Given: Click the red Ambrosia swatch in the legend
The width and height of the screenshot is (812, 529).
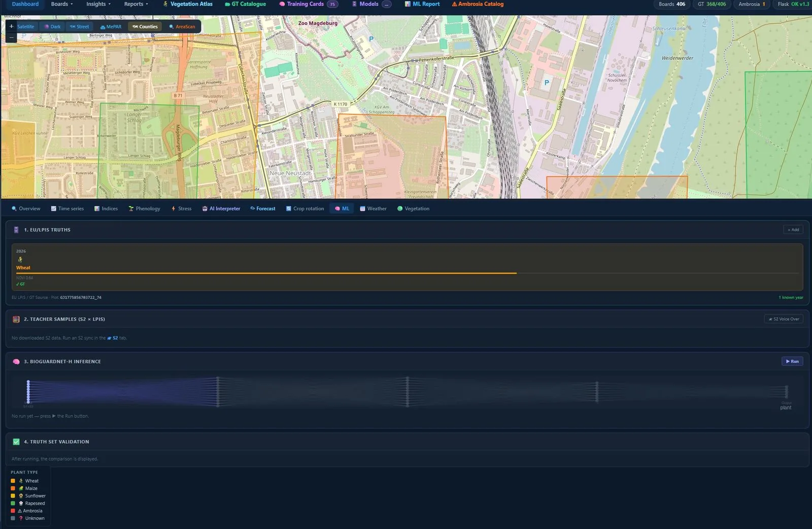Looking at the screenshot, I should coord(13,511).
